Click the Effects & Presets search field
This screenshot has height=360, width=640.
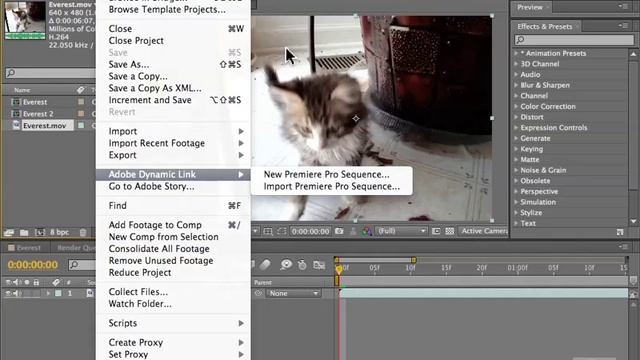pos(574,40)
